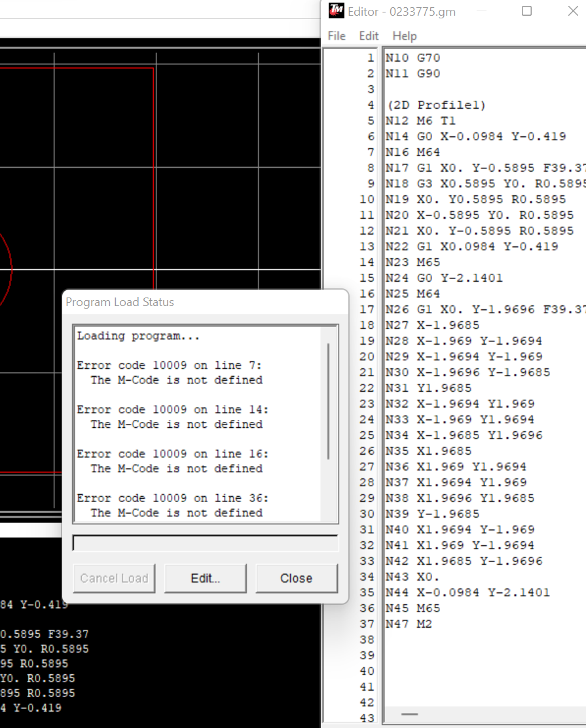Click the Edit... button in Program Load Status
This screenshot has width=586, height=728.
pyautogui.click(x=206, y=578)
